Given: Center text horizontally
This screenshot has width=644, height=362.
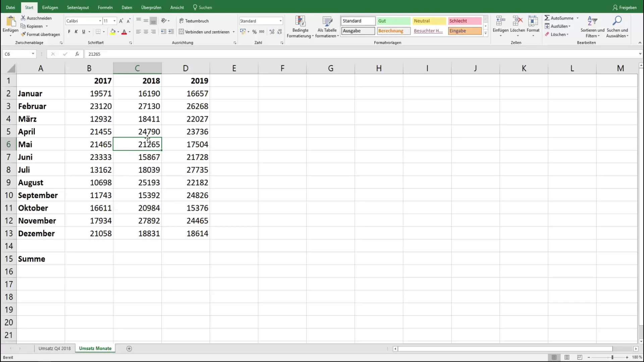Looking at the screenshot, I should coord(146,32).
